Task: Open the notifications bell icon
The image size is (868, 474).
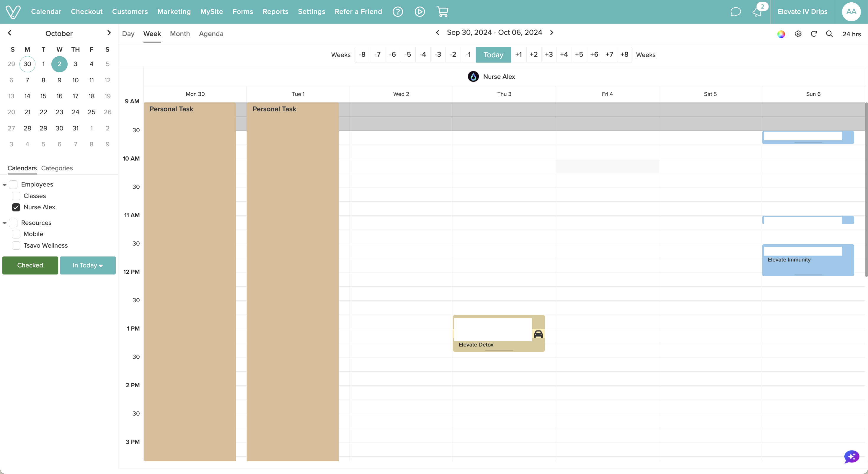Action: tap(757, 12)
